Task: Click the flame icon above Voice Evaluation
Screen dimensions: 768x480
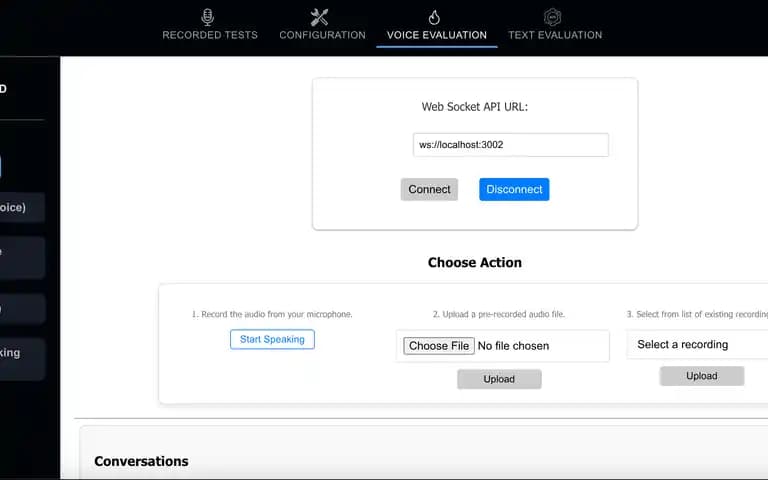Action: [434, 17]
